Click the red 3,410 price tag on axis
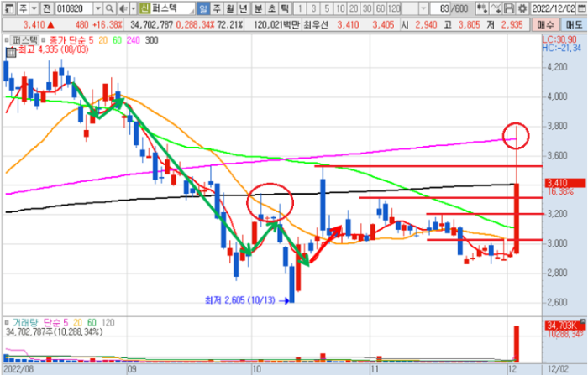The image size is (588, 375). click(x=564, y=183)
